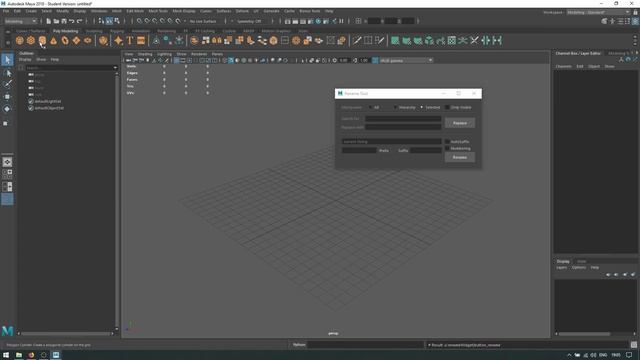
Task: Open File Explorer from the taskbar
Action: [x=19, y=355]
